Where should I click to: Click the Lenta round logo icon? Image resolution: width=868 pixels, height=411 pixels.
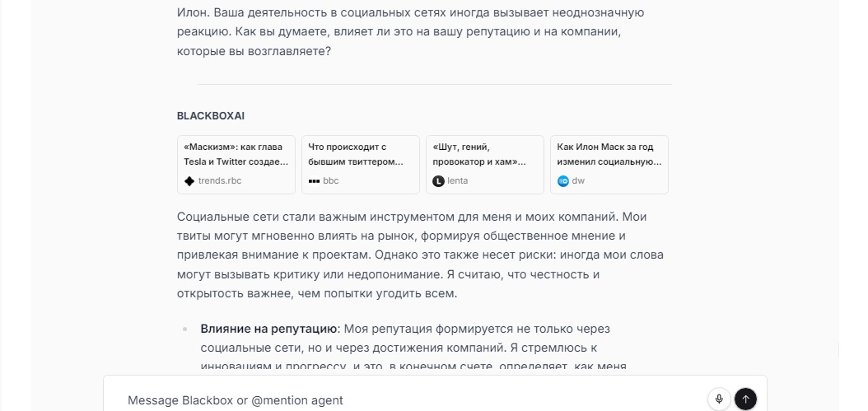(438, 180)
